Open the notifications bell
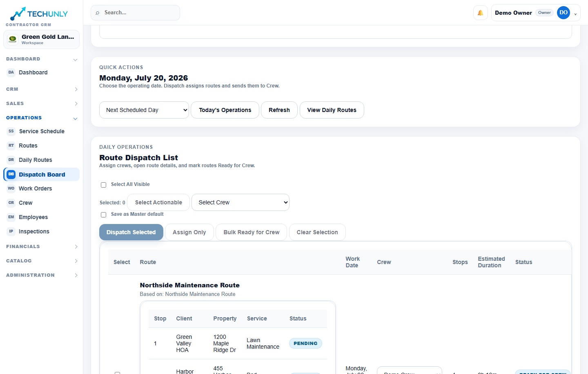The image size is (588, 374). coord(481,13)
